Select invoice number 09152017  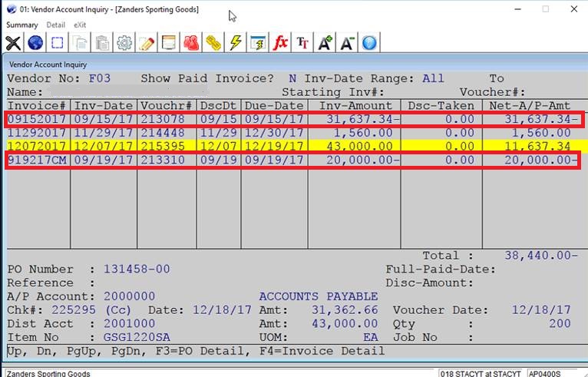(37, 119)
